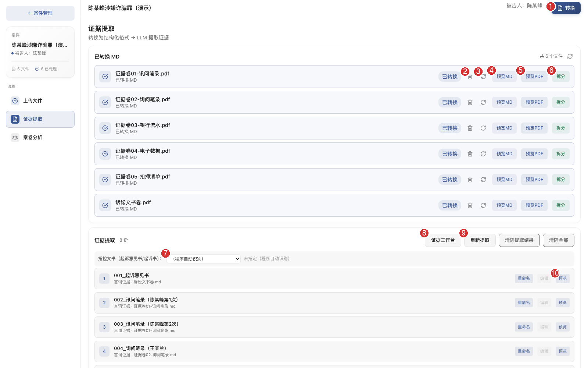
Task: Click 已转换 status badge for 证据卷05-扣押清单.pdf
Action: click(450, 180)
